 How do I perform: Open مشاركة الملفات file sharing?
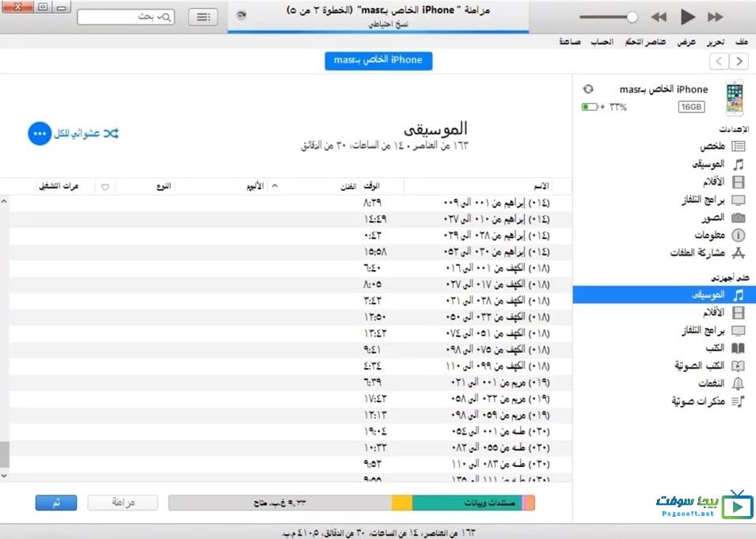click(x=707, y=252)
